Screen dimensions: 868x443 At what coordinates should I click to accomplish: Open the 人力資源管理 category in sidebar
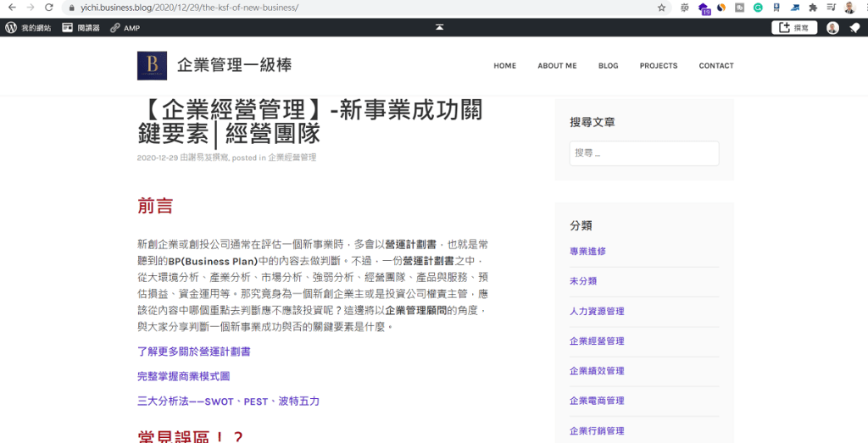(597, 312)
